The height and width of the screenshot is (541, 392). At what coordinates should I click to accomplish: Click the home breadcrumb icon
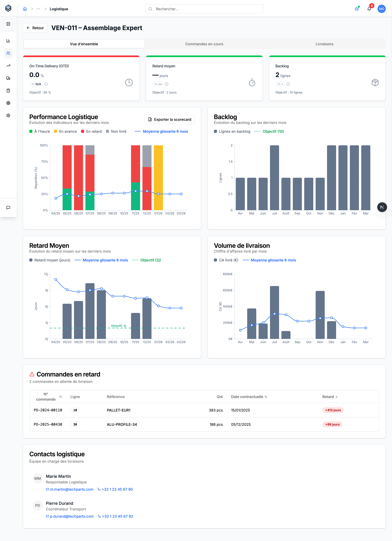click(25, 9)
